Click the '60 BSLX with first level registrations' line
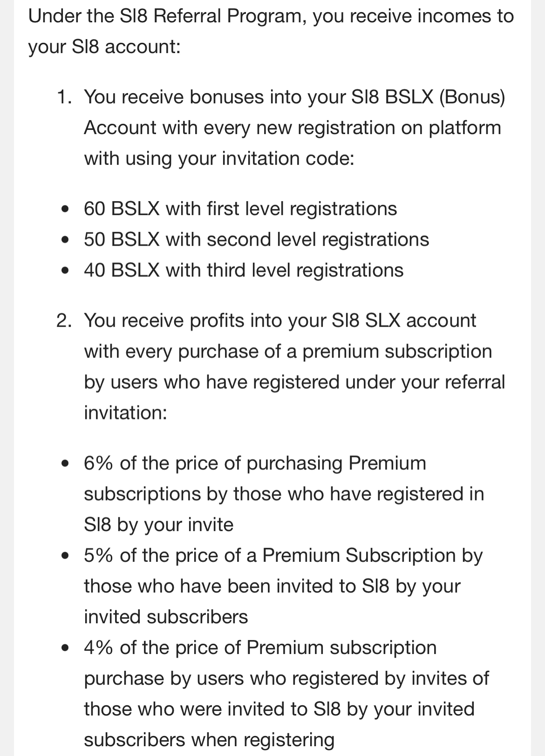The image size is (545, 756). tap(240, 209)
